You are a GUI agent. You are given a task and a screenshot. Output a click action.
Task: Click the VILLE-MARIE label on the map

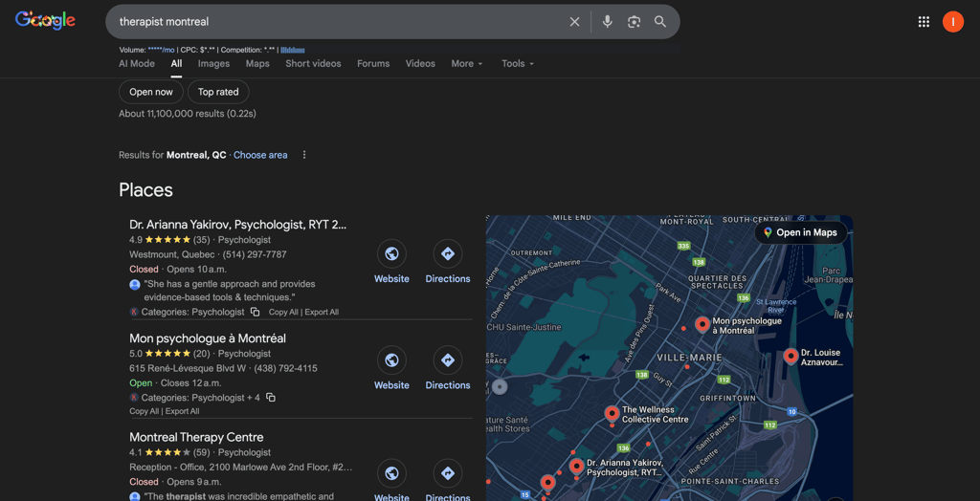689,358
